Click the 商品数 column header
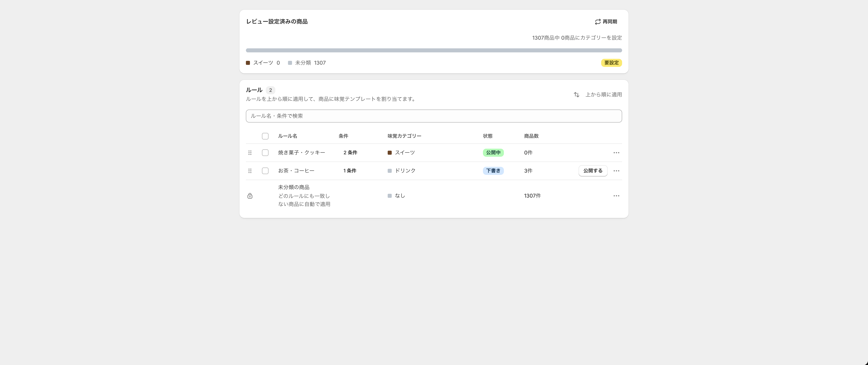The width and height of the screenshot is (868, 365). pyautogui.click(x=531, y=136)
